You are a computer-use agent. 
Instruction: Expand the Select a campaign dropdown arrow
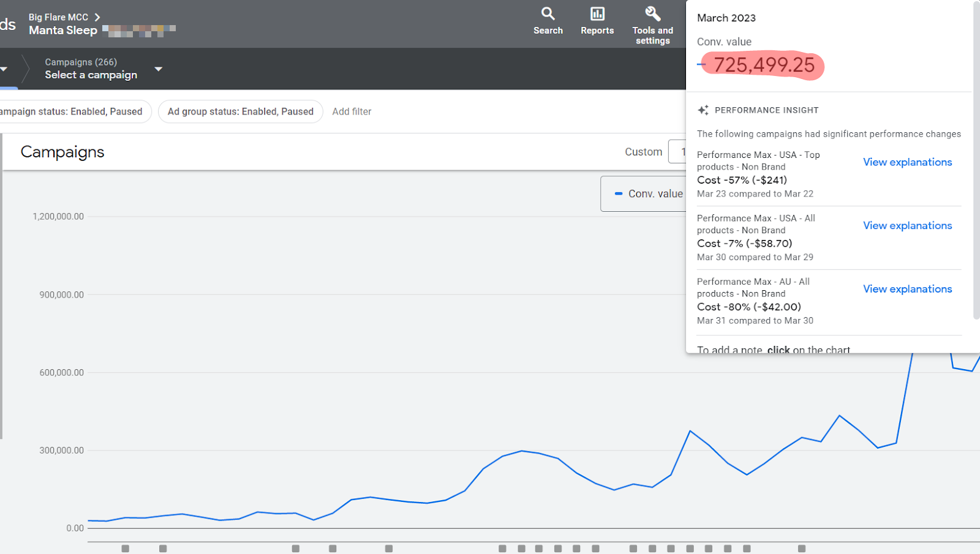pos(159,69)
